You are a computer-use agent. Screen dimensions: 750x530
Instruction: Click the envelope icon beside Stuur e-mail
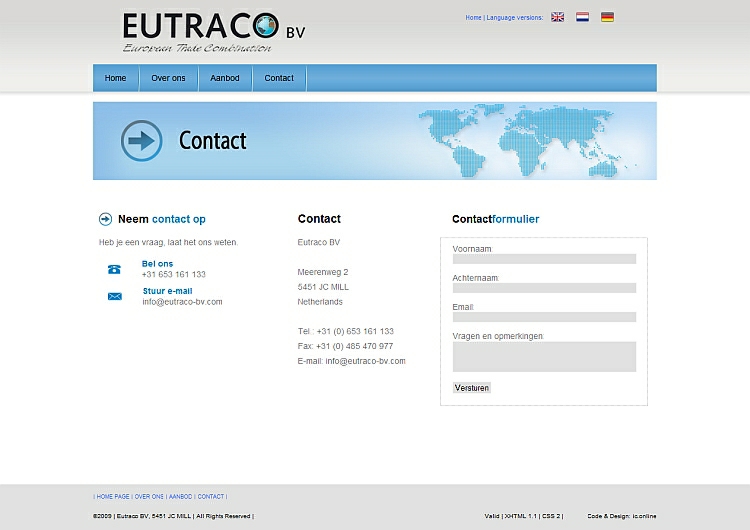(x=114, y=296)
